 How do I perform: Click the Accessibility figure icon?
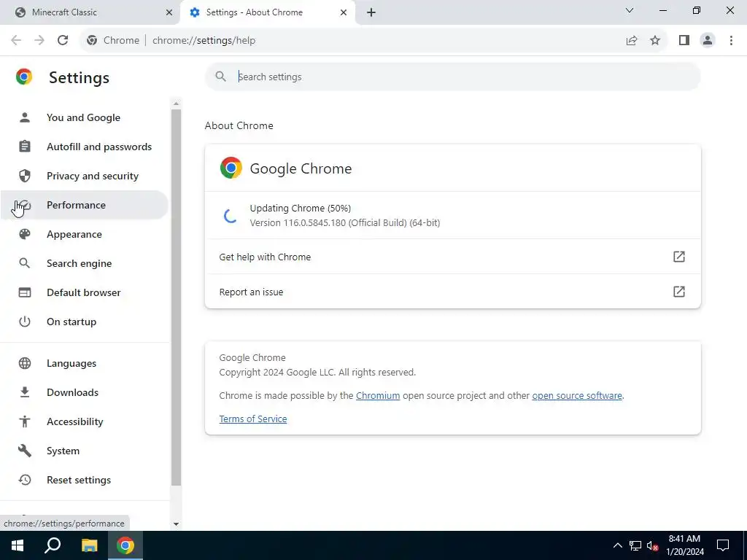pos(24,421)
